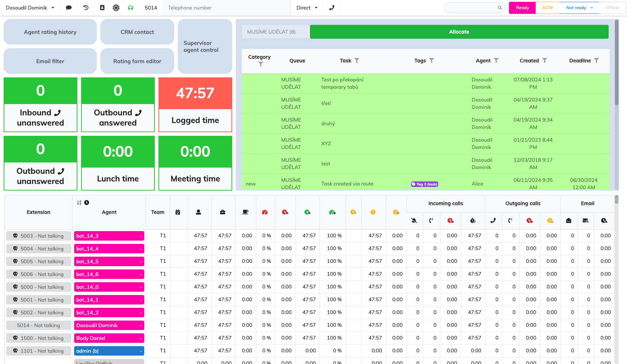Set status to ACW
The image size is (628, 364).
coord(547,8)
